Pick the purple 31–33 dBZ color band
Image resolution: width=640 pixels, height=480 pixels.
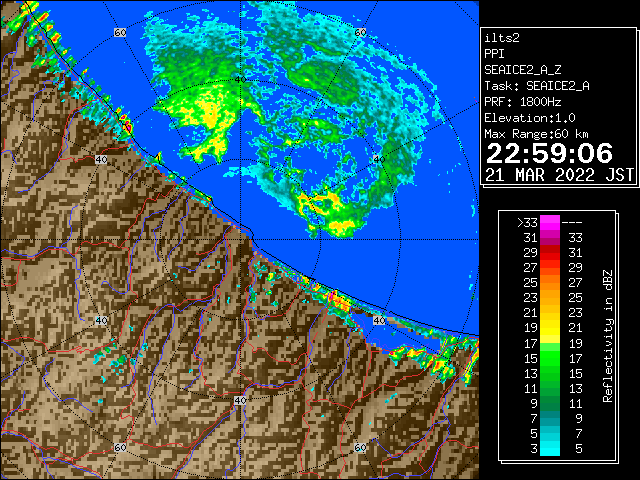[550, 238]
